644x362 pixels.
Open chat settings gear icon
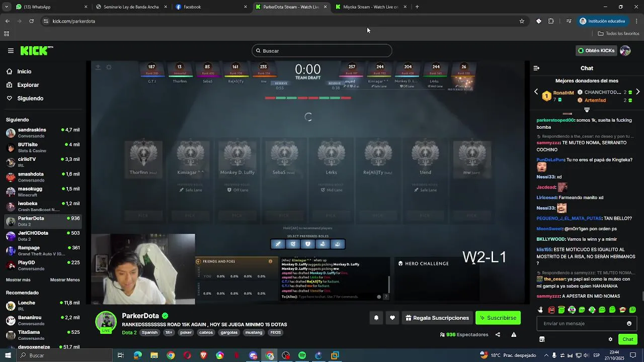(x=610, y=339)
